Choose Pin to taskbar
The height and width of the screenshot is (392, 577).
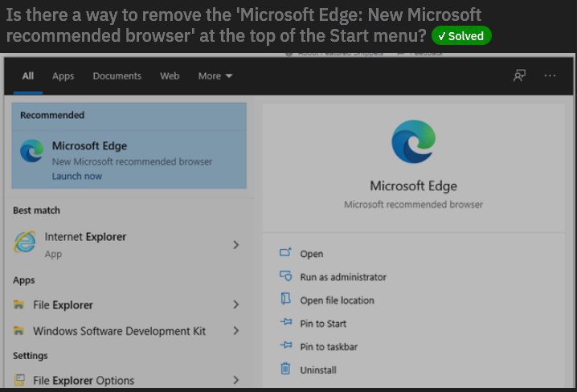click(x=329, y=347)
